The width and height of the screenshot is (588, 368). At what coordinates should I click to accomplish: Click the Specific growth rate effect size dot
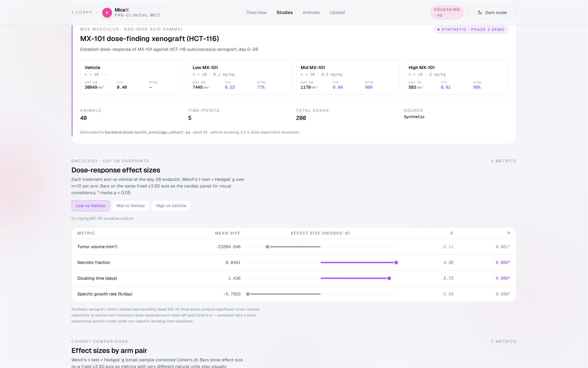248,294
